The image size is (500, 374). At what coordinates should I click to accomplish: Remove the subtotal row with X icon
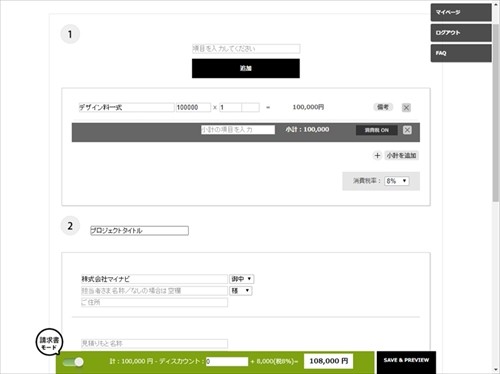407,130
